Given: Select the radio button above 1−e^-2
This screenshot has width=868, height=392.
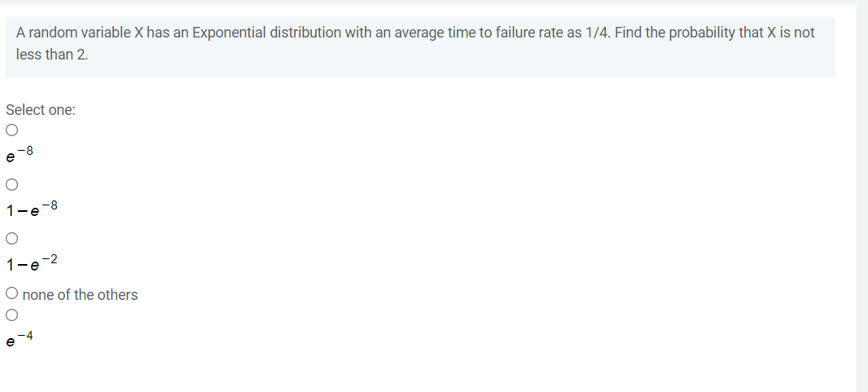Looking at the screenshot, I should pyautogui.click(x=11, y=239).
